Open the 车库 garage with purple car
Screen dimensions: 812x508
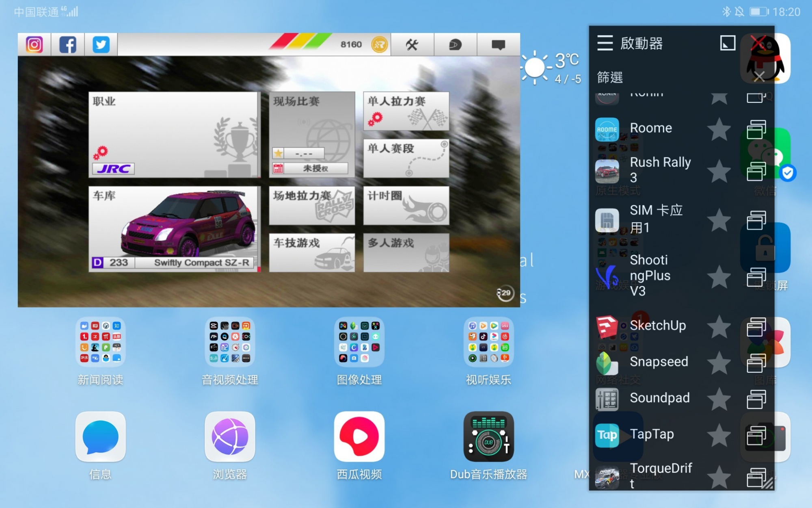click(x=175, y=229)
